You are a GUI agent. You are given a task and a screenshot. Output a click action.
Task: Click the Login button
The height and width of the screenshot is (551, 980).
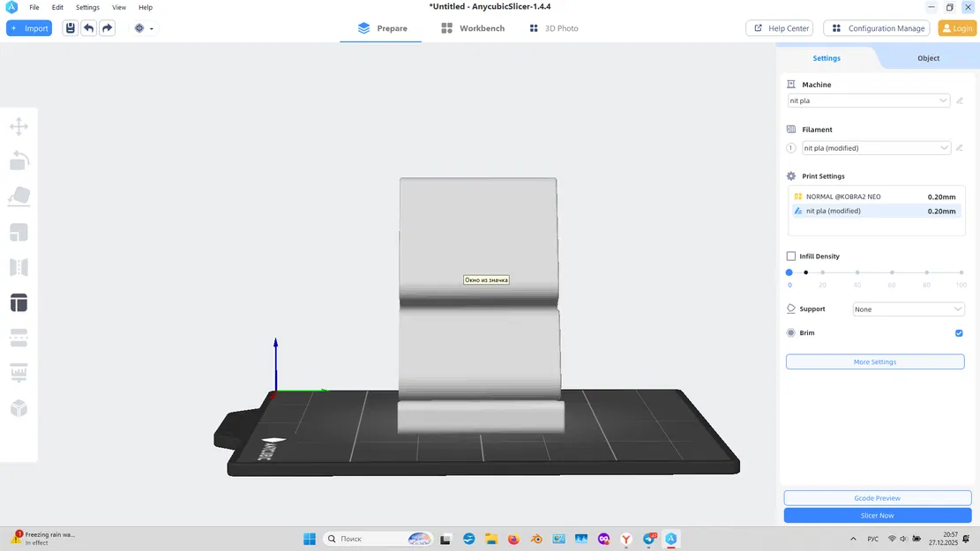(x=957, y=28)
